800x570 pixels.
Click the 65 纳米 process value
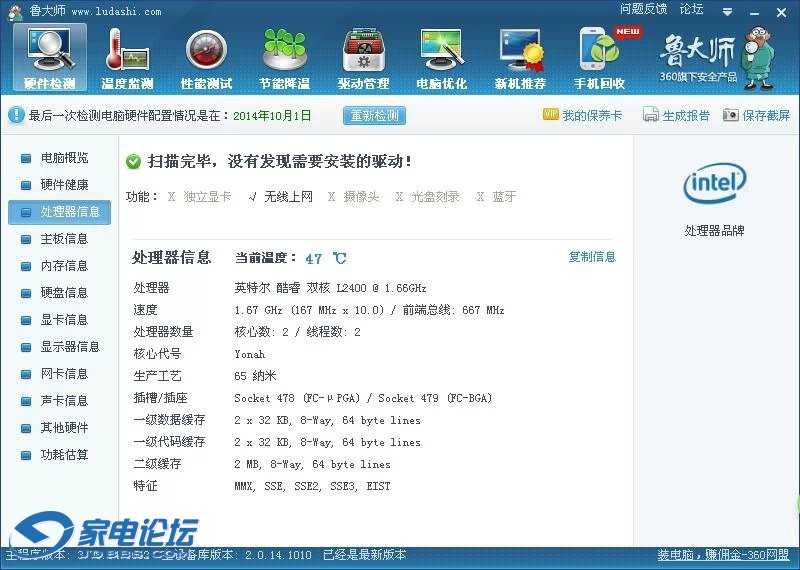pyautogui.click(x=255, y=376)
